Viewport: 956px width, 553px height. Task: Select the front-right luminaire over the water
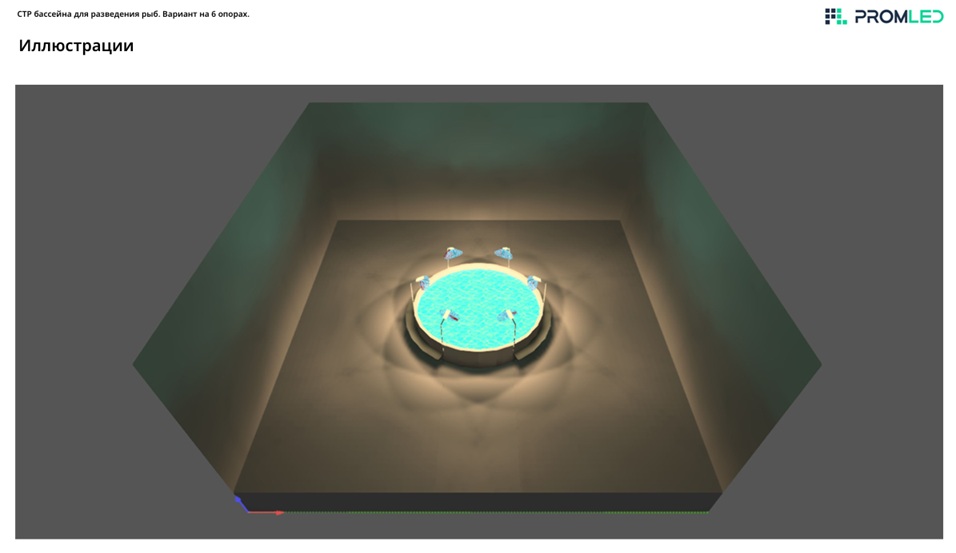[508, 316]
